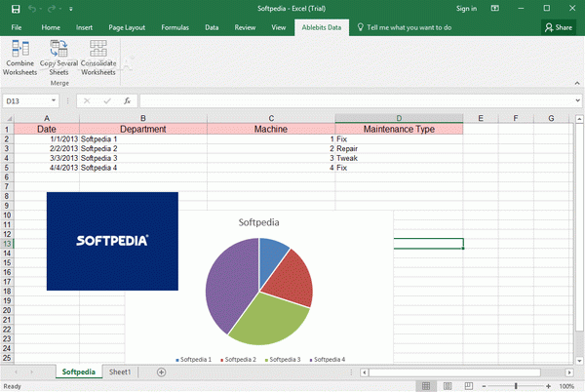Open the File tab
Screen dimensions: 585x392
(x=17, y=27)
